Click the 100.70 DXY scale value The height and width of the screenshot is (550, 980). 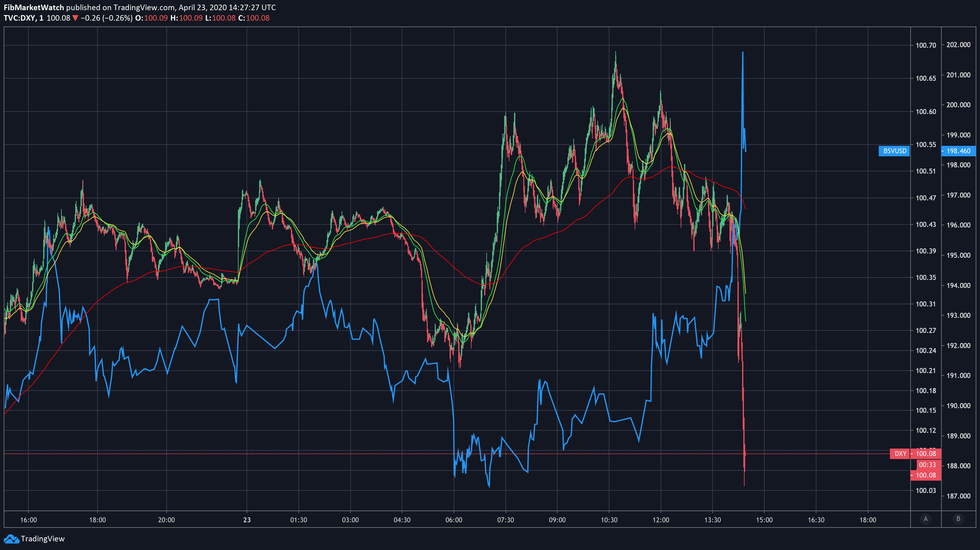click(x=926, y=45)
